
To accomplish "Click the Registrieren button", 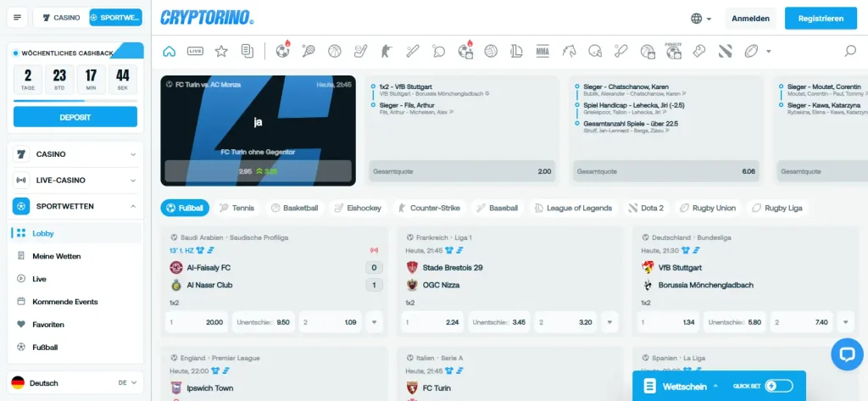I will tap(821, 19).
